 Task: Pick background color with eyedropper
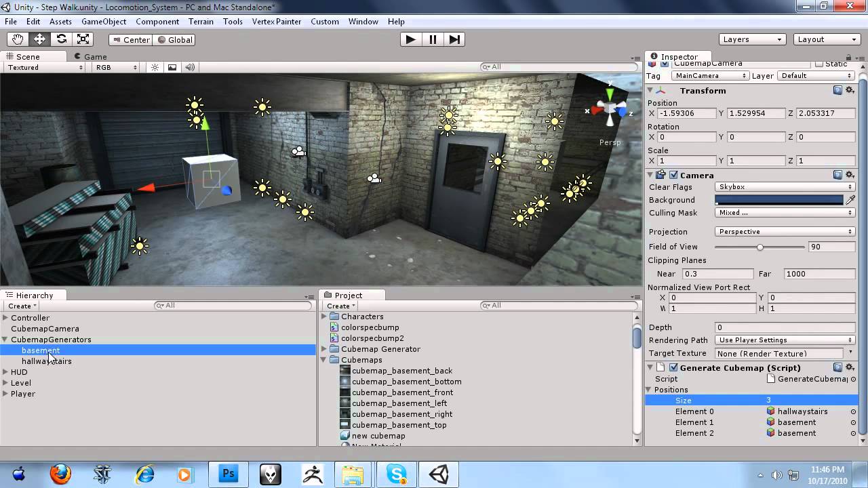[850, 200]
